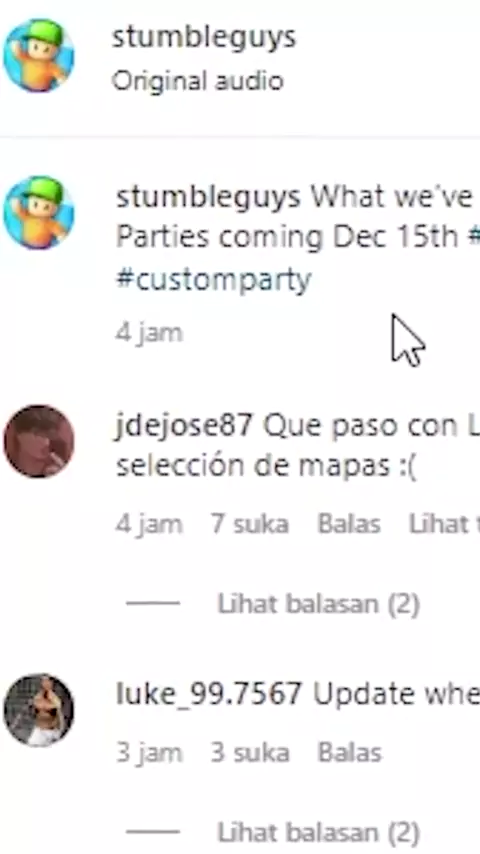The height and width of the screenshot is (854, 480).
Task: Open stumbleguys avatar in the audio header
Action: click(39, 56)
